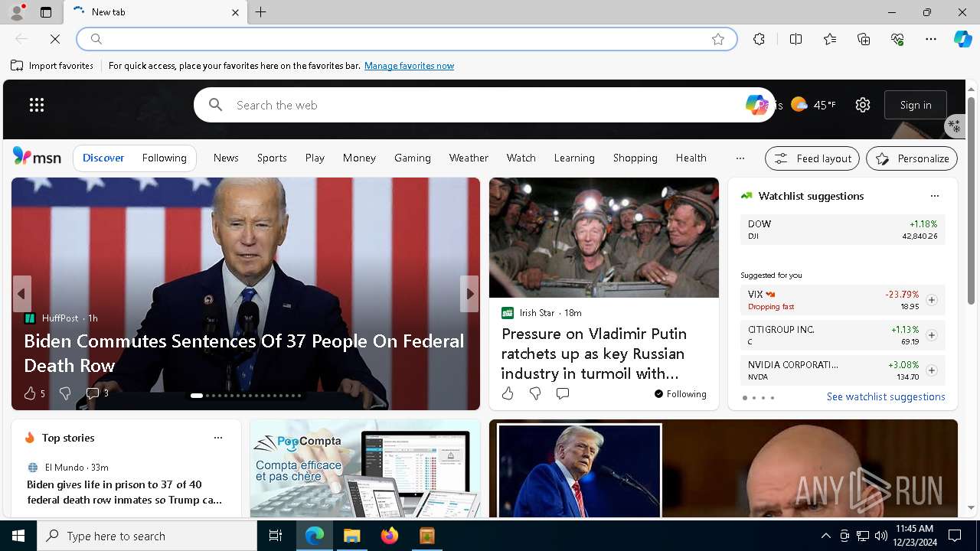Open the Weather section
This screenshot has height=551, width=980.
coord(469,158)
